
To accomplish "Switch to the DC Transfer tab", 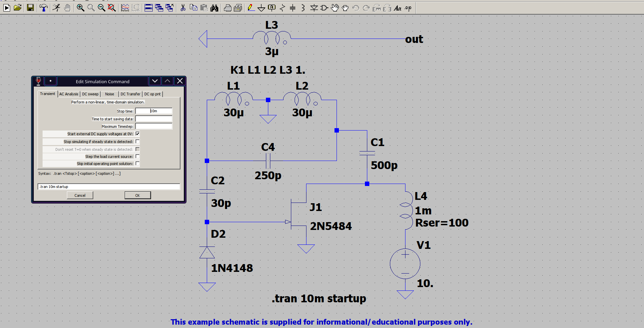I will tap(130, 94).
